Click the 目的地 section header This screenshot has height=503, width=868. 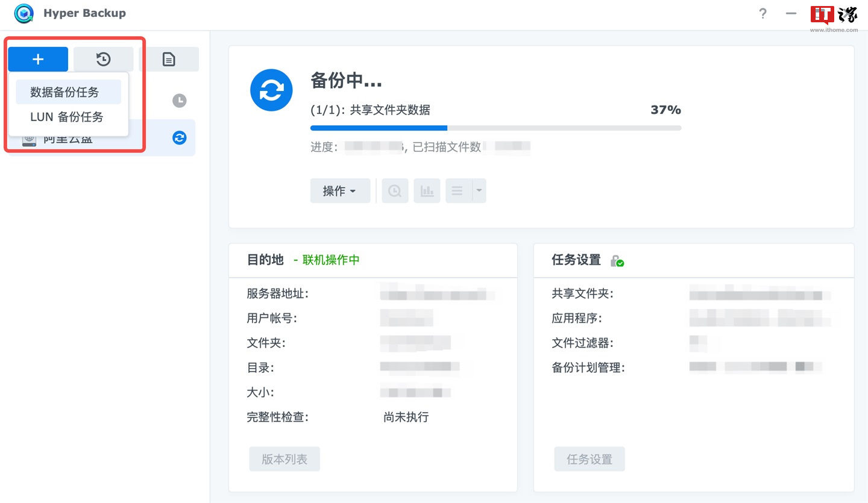click(265, 260)
